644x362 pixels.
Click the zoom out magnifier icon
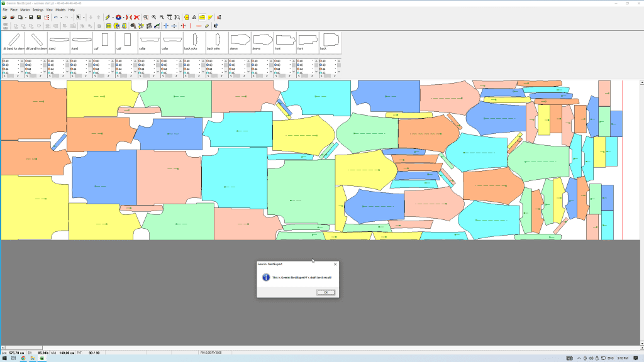pos(162,17)
